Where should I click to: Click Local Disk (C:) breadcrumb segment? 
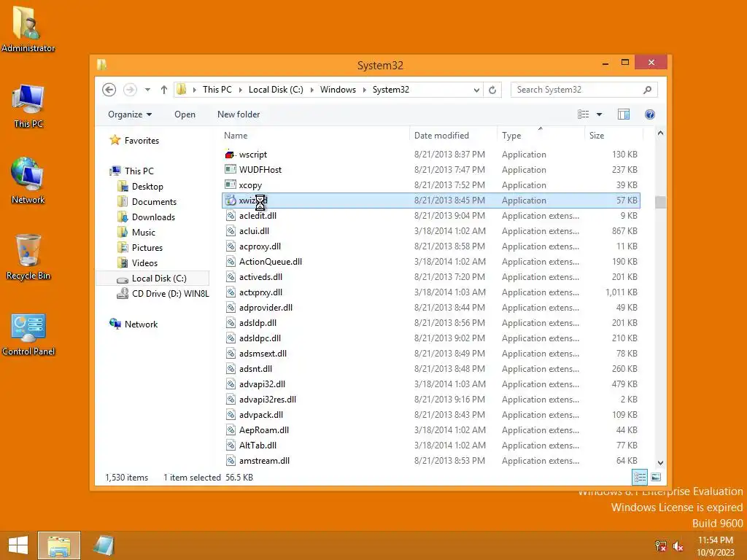pos(276,90)
